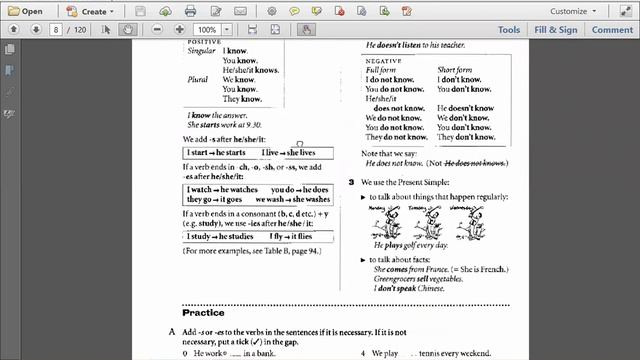Go to next page arrow

point(36,29)
